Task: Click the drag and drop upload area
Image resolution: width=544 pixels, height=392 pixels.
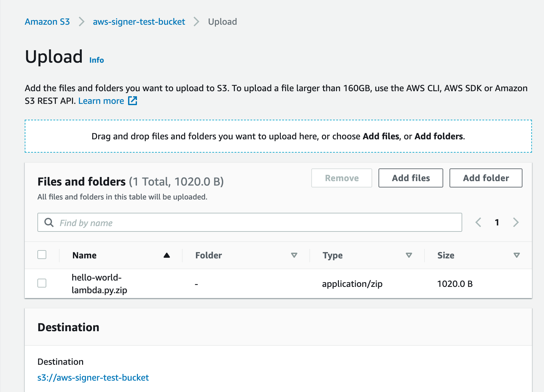Action: point(278,136)
